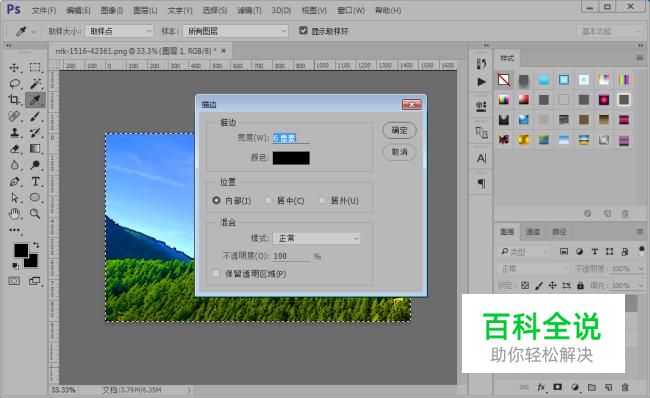Open the 模式 正常 dropdown in dialog
The height and width of the screenshot is (398, 650).
coord(316,238)
